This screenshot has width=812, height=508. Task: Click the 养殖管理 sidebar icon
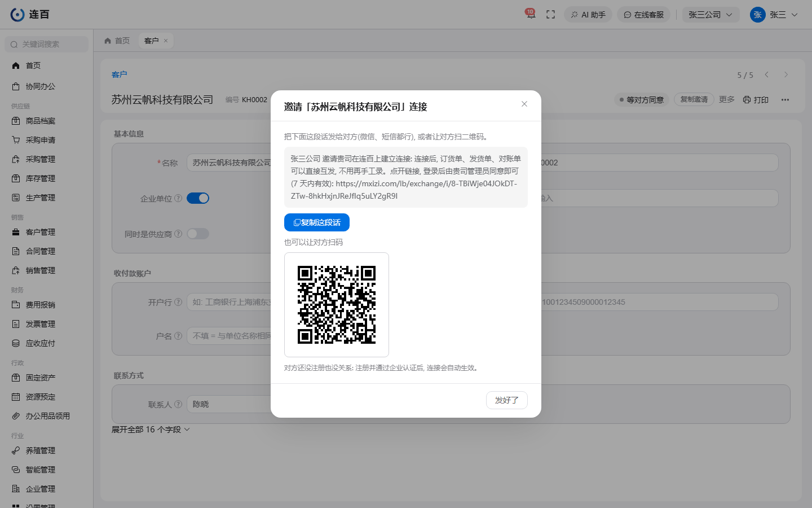tap(16, 450)
